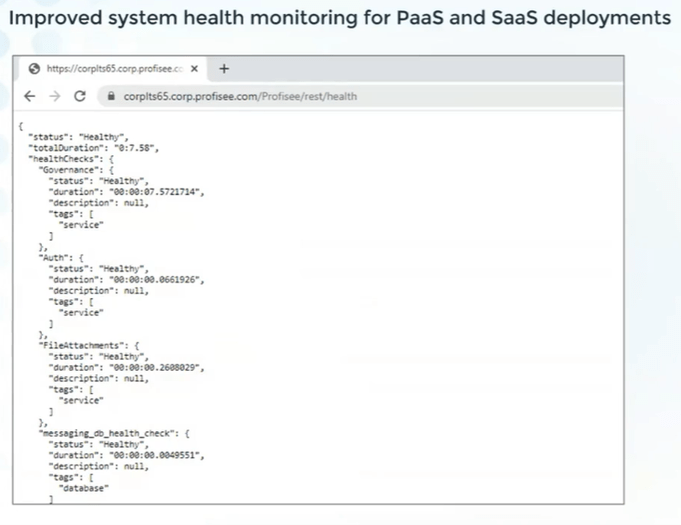Click the "totalDuration": "0:7.58" line
The height and width of the screenshot is (525, 681).
[x=94, y=148]
